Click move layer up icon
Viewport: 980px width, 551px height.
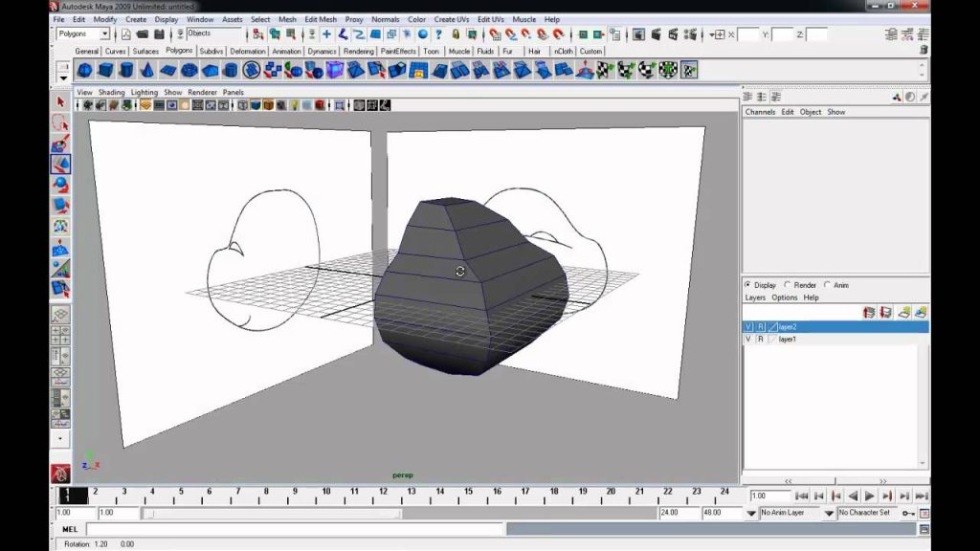pos(869,312)
